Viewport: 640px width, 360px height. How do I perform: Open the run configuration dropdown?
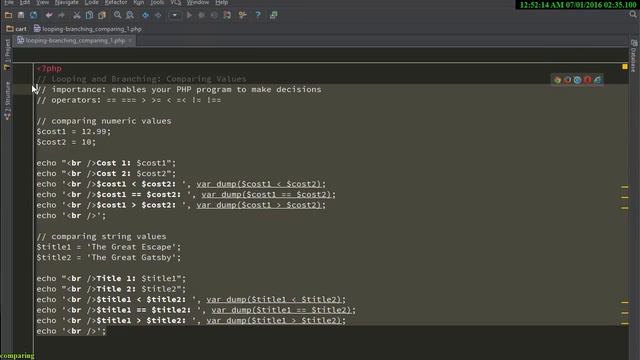pyautogui.click(x=175, y=15)
